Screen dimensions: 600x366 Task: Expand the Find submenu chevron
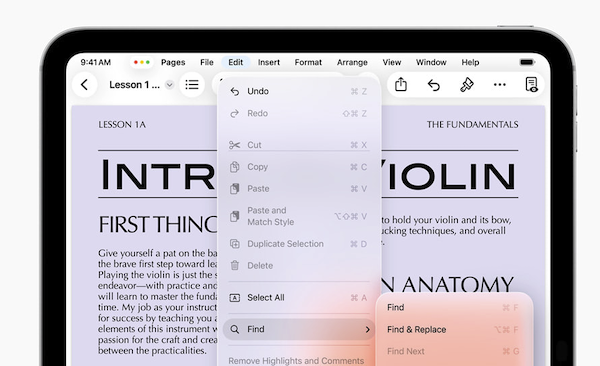367,329
